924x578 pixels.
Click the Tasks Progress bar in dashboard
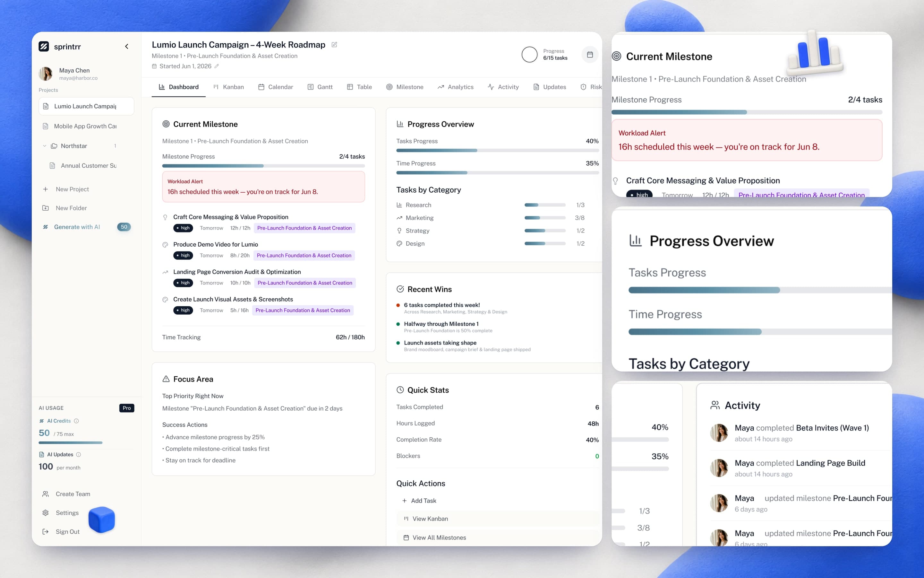(498, 150)
